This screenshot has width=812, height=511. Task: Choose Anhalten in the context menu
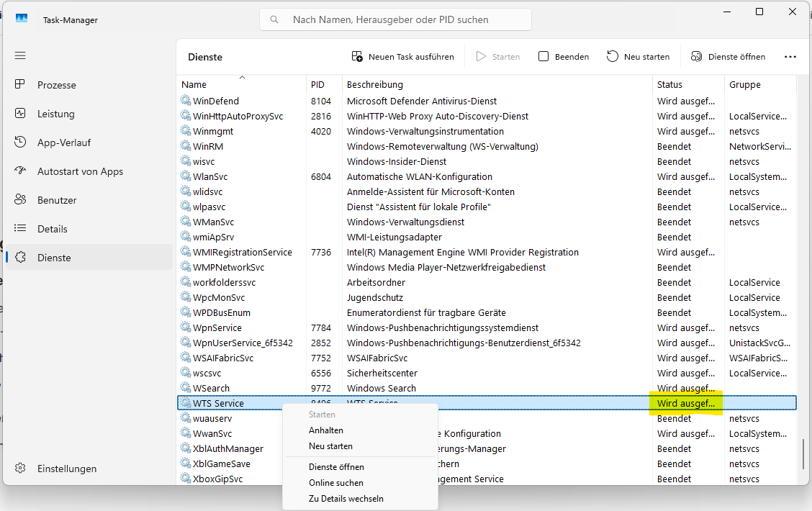click(x=326, y=430)
